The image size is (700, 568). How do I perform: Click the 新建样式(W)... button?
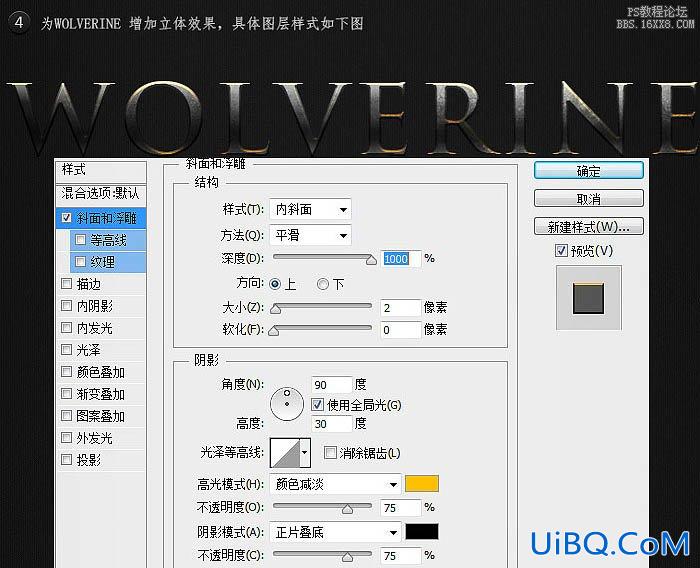(x=589, y=226)
